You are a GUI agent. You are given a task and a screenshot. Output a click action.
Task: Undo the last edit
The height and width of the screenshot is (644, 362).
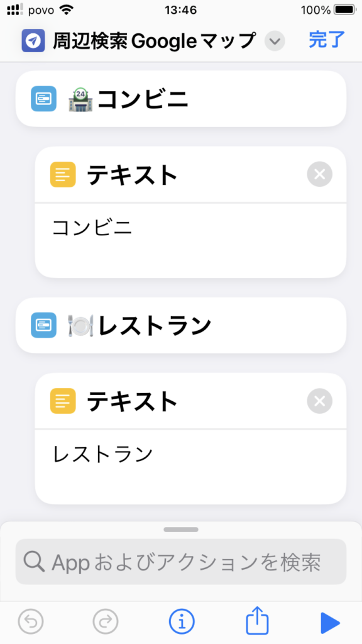click(31, 622)
